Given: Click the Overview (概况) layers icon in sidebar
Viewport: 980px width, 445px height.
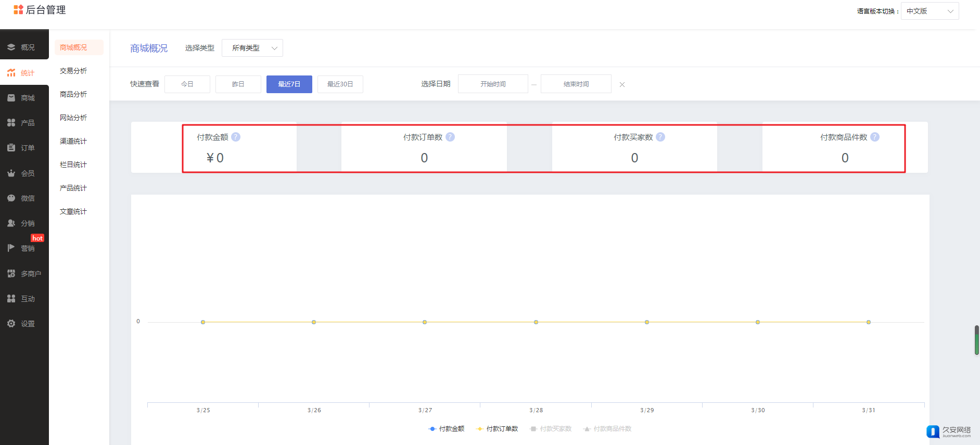Looking at the screenshot, I should 11,47.
